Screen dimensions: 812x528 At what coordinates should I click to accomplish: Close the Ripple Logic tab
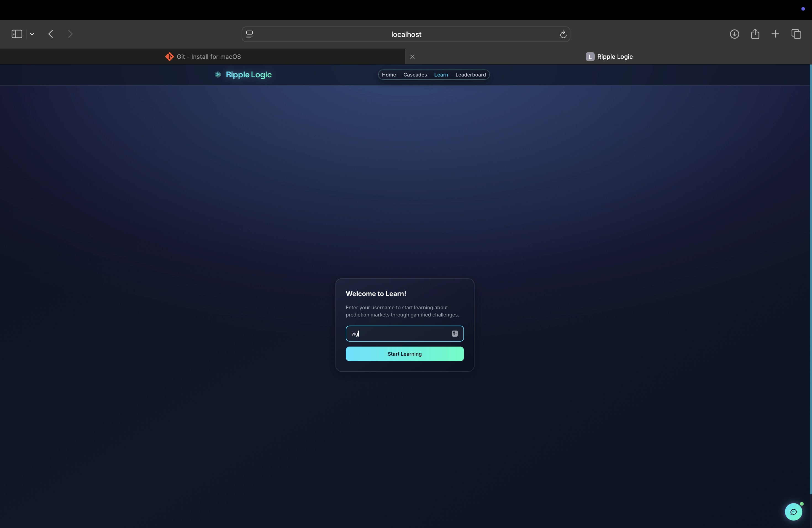pos(412,57)
